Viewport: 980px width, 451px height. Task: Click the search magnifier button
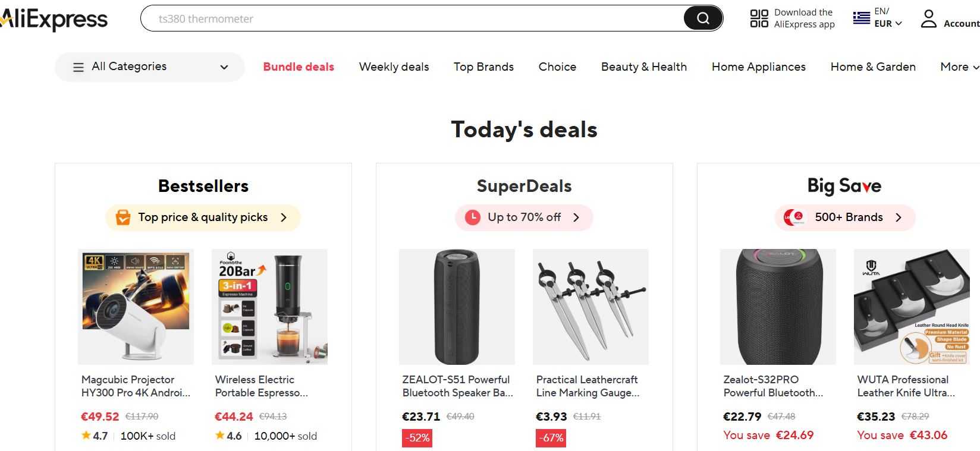703,18
